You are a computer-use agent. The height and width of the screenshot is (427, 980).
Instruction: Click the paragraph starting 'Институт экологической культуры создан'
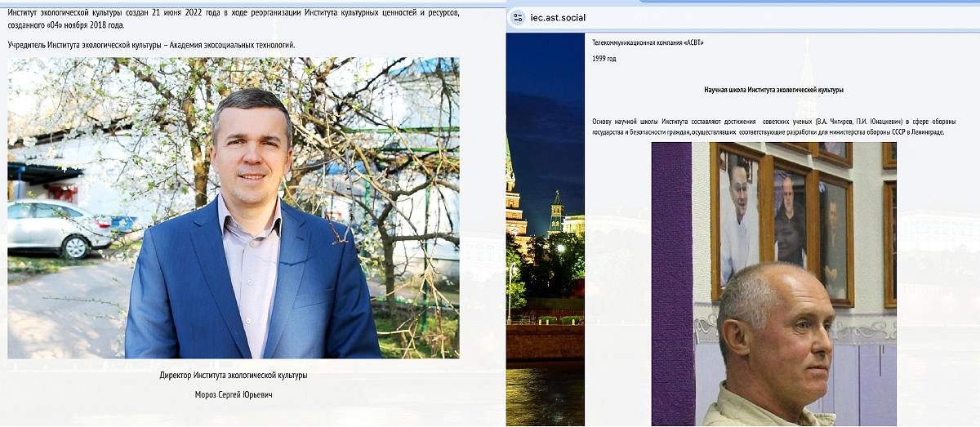[x=234, y=20]
